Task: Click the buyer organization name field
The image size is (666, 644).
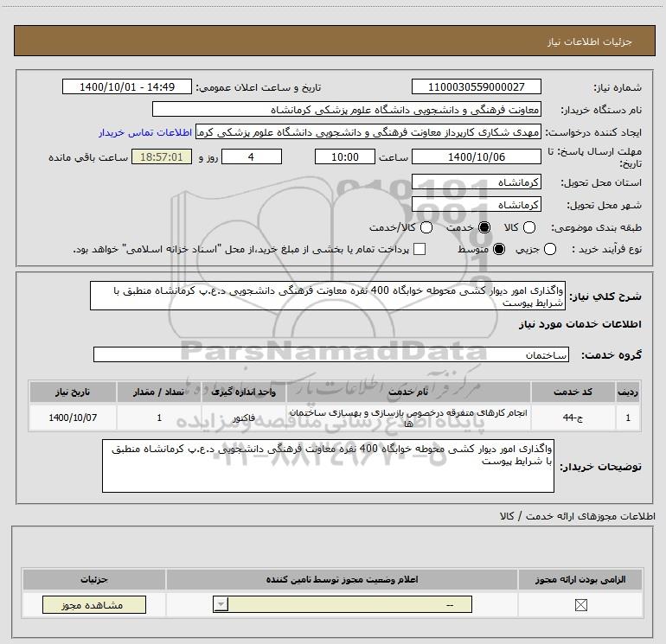Action: tap(347, 109)
